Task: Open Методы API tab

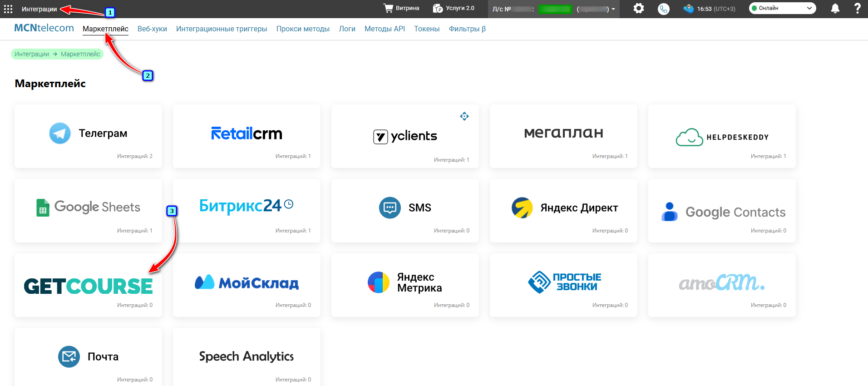Action: [385, 29]
